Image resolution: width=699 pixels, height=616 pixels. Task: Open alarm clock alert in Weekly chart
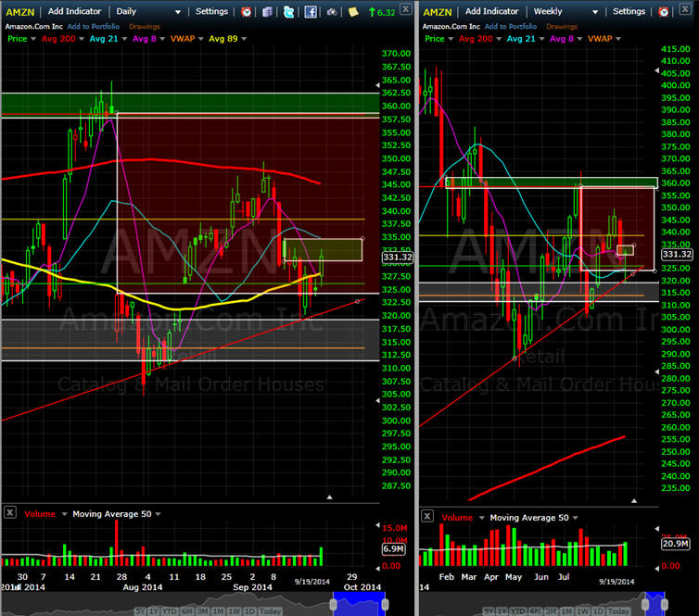[664, 12]
